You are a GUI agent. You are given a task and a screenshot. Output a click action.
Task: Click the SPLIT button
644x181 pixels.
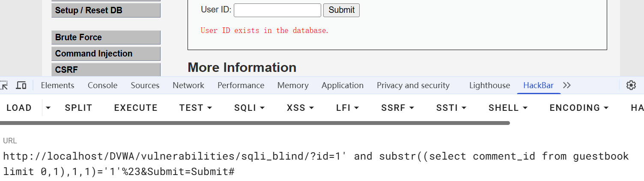coord(78,108)
